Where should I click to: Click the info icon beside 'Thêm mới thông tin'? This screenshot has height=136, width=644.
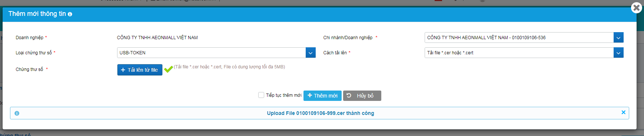click(x=70, y=14)
